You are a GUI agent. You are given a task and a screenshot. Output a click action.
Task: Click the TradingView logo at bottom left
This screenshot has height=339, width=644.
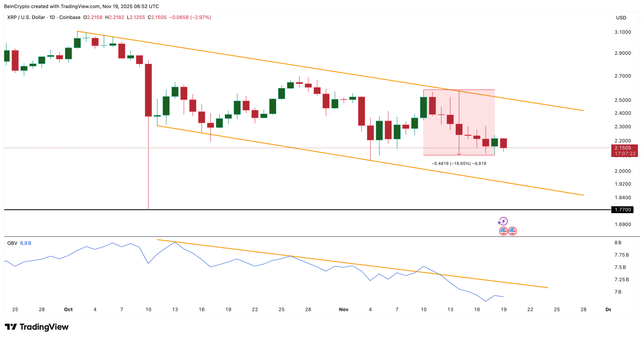36,327
